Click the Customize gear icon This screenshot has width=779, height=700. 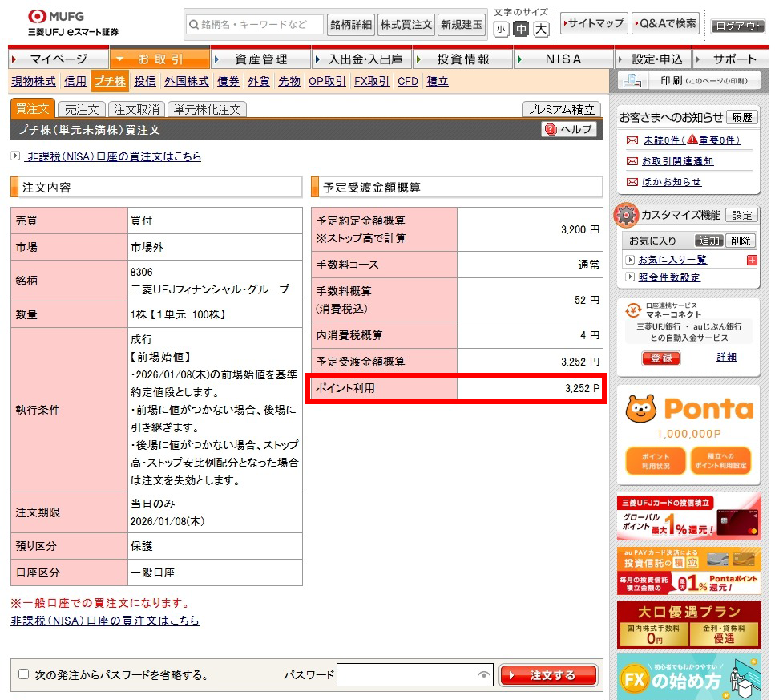(626, 215)
